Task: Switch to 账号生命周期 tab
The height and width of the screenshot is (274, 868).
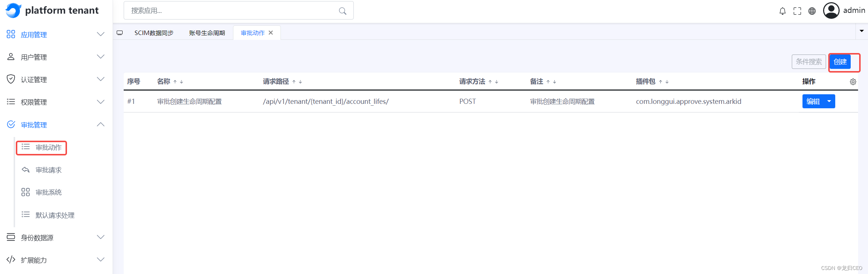Action: [x=207, y=33]
